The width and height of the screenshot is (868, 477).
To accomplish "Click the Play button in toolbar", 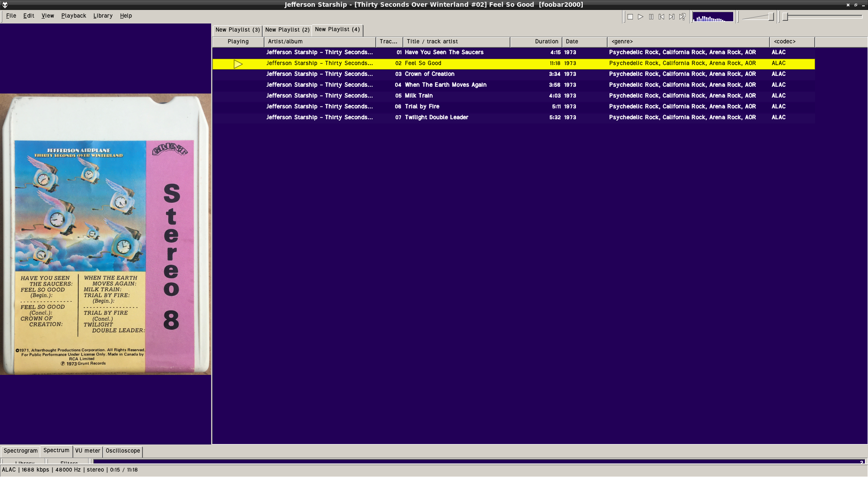I will tap(641, 17).
